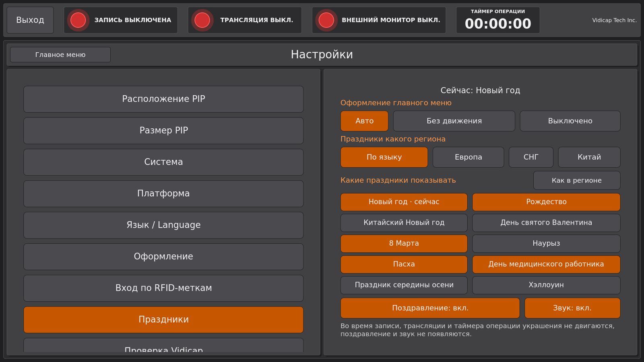Open the Система settings section
Image resolution: width=644 pixels, height=362 pixels.
click(163, 162)
